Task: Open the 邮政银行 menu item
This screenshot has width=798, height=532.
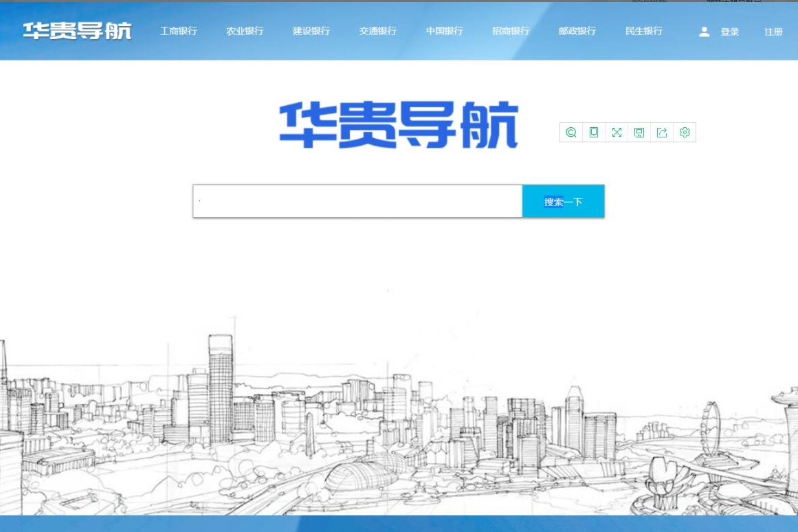Action: click(x=577, y=31)
